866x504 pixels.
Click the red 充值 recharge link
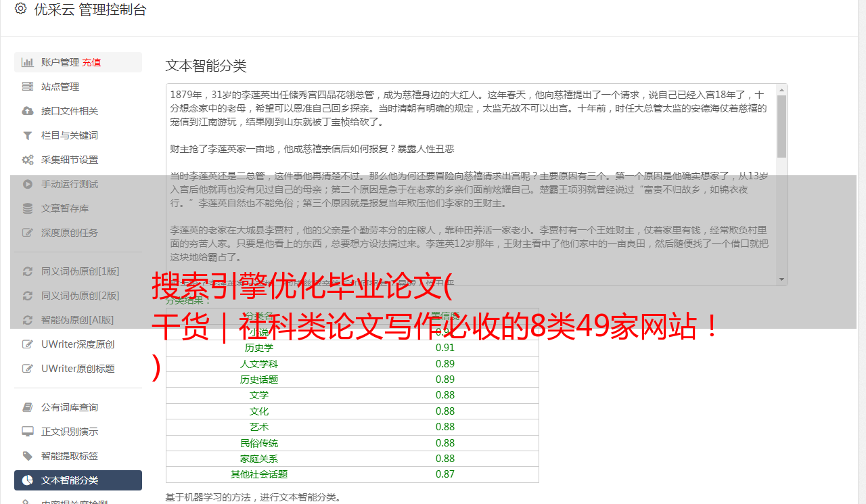92,62
